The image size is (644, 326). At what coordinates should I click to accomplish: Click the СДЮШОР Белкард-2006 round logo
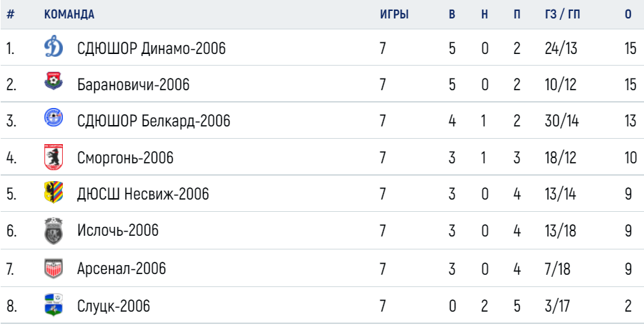53,118
